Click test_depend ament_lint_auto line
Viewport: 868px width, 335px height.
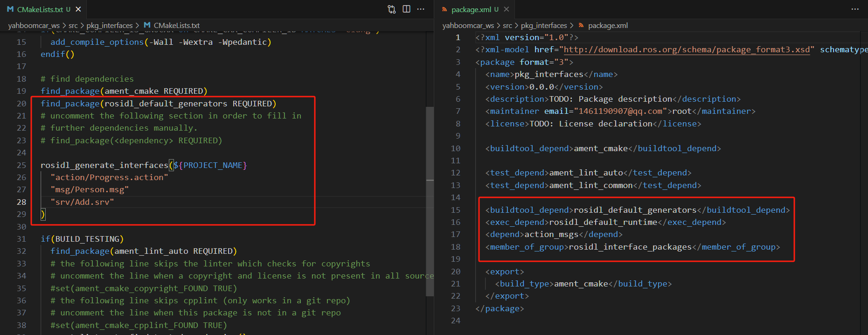588,173
